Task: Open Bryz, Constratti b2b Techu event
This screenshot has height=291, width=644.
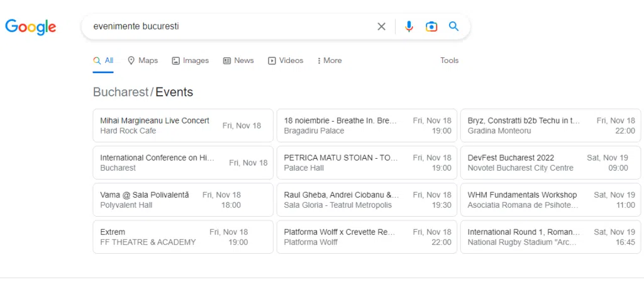Action: click(x=550, y=125)
